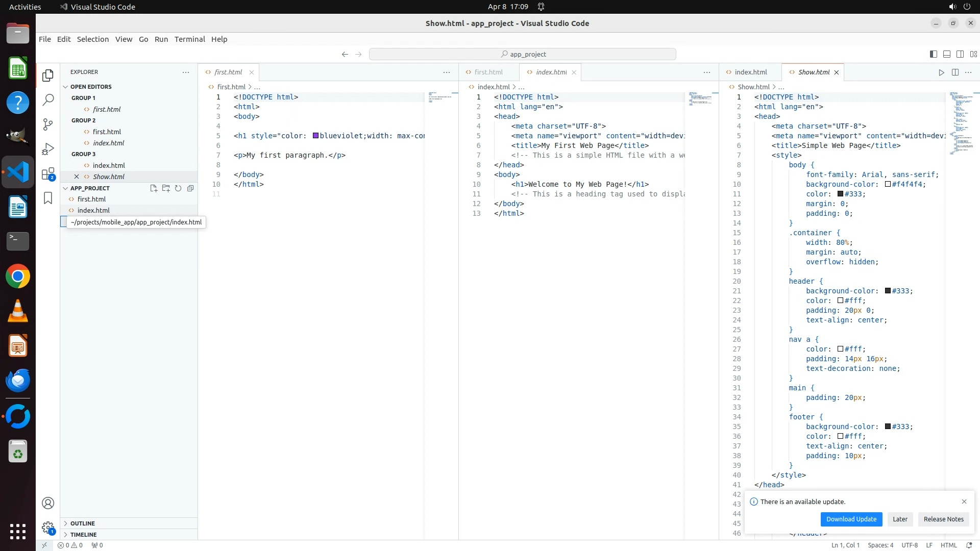Expand the OUTLINE section
The height and width of the screenshot is (551, 980).
point(83,523)
